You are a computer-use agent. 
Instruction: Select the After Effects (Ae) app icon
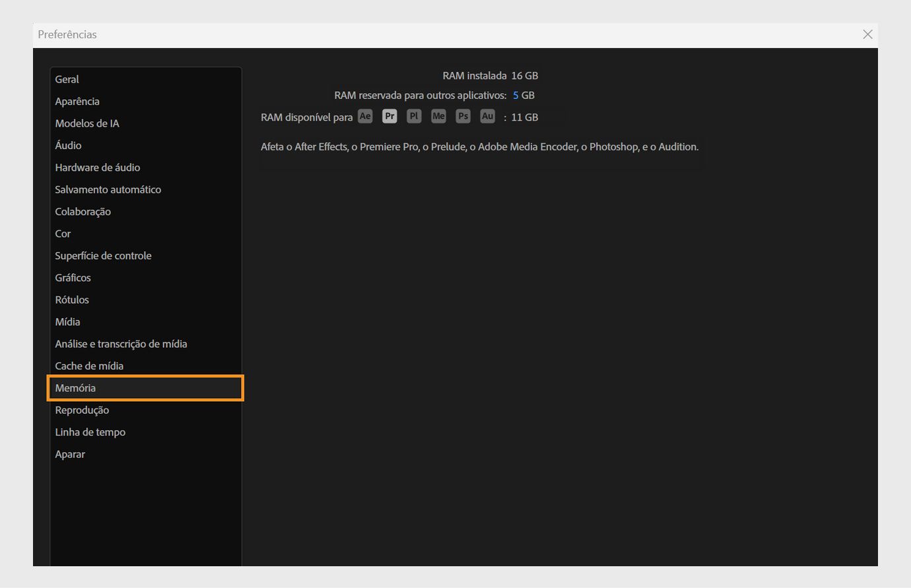tap(365, 115)
